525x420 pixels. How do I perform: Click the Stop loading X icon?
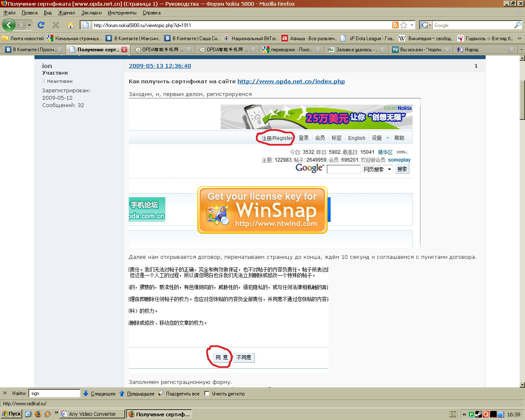56,25
